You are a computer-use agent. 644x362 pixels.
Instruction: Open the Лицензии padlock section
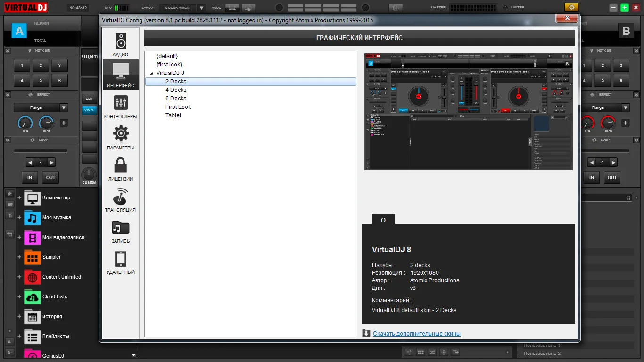click(x=121, y=168)
